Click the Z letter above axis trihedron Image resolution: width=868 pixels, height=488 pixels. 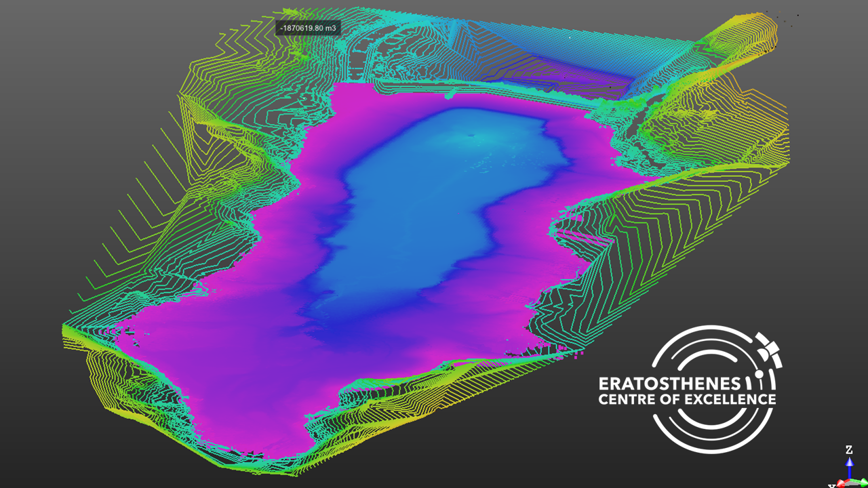click(849, 449)
